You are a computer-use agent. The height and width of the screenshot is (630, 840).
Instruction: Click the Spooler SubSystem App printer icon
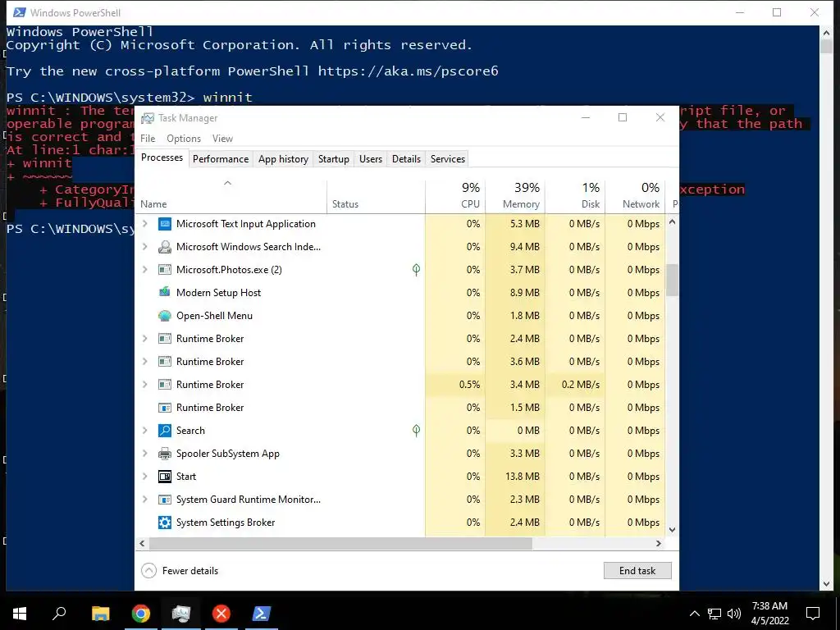(164, 453)
